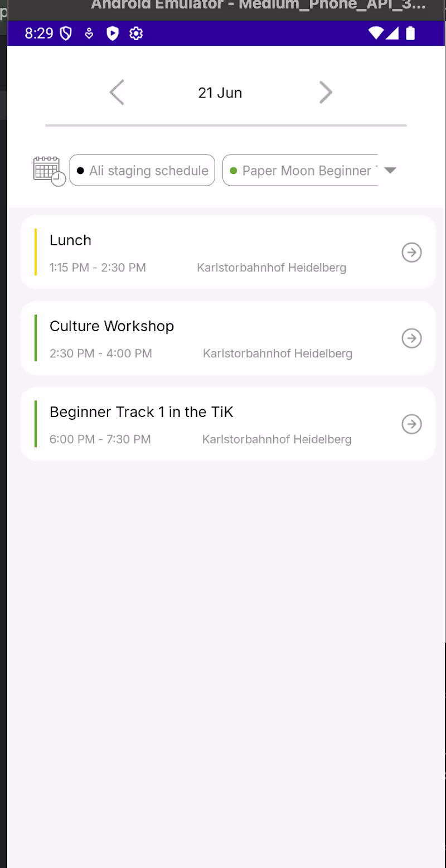This screenshot has width=446, height=868.
Task: Deselect the black dot on Ali staging schedule
Action: tap(80, 170)
